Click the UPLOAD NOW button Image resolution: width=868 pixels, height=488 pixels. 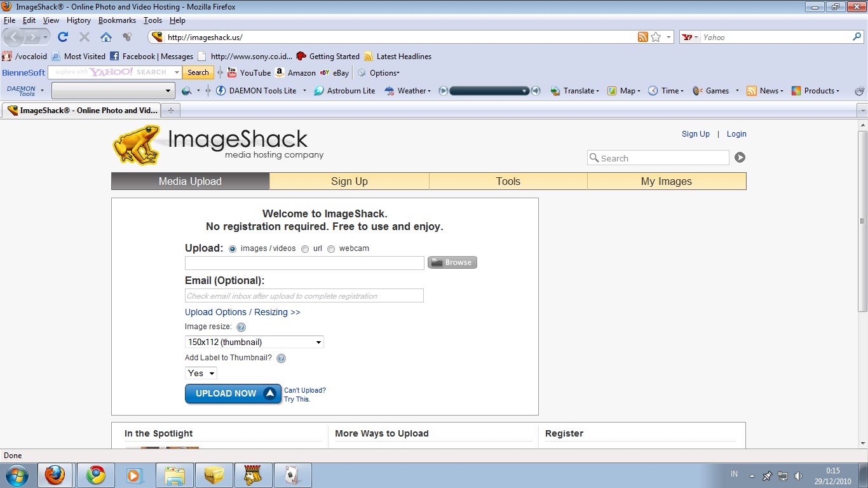(233, 393)
